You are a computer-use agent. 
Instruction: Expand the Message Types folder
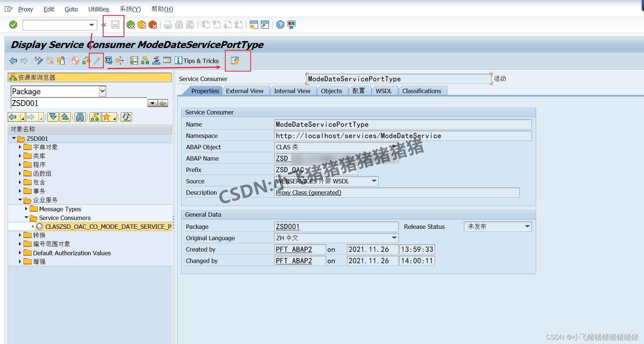(26, 209)
